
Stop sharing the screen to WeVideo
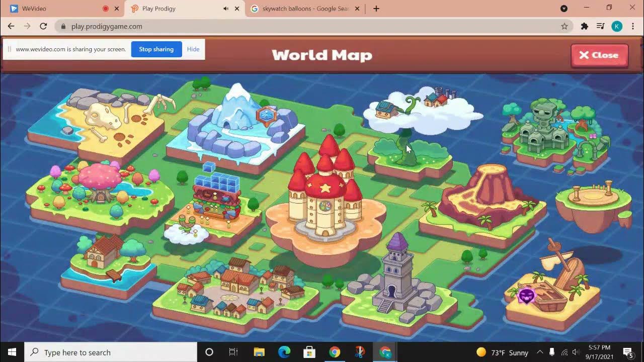point(156,49)
